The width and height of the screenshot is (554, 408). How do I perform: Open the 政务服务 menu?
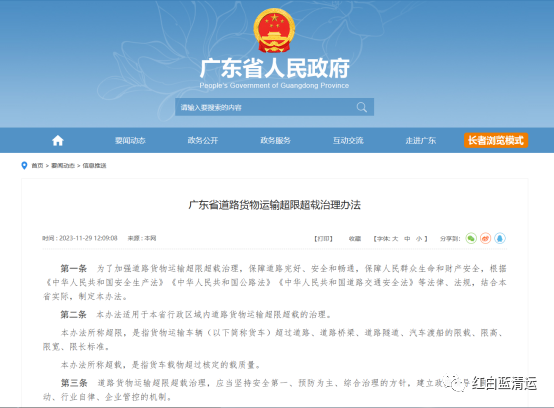click(x=276, y=141)
